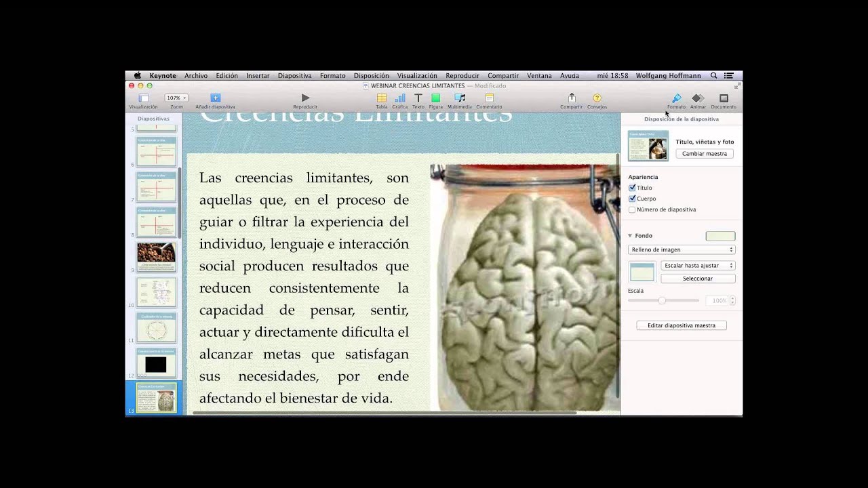868x488 pixels.
Task: Click the brain in jar image
Action: (x=526, y=288)
